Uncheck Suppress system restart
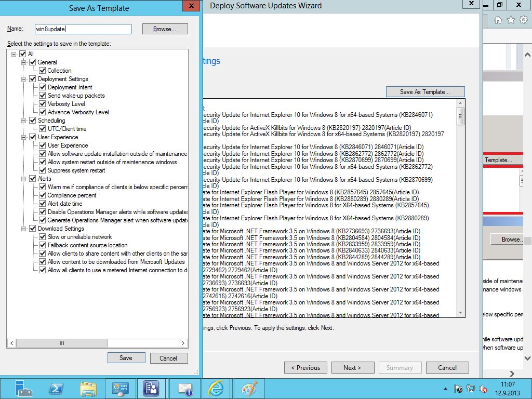Viewport: 532px width, 399px height. point(43,170)
